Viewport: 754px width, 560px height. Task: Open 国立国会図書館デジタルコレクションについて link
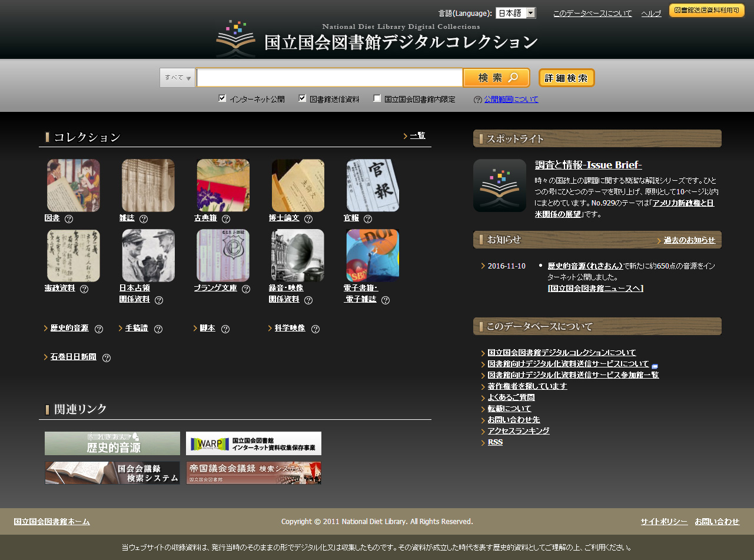coord(562,353)
